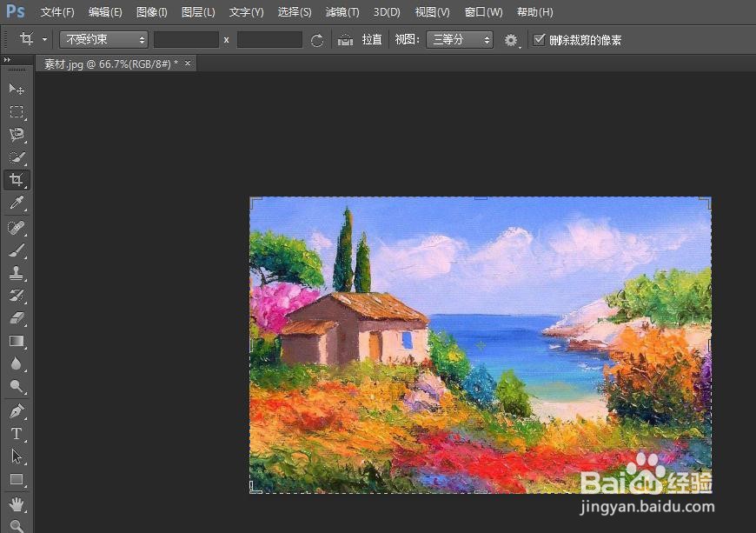756x533 pixels.
Task: Click the reset crop rotate arrow icon
Action: (317, 40)
